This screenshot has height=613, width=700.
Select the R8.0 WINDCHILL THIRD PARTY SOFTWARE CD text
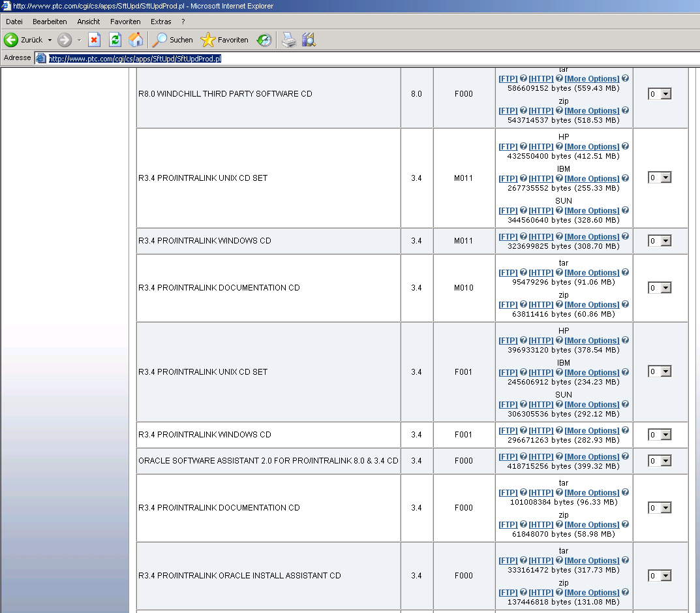(x=225, y=94)
